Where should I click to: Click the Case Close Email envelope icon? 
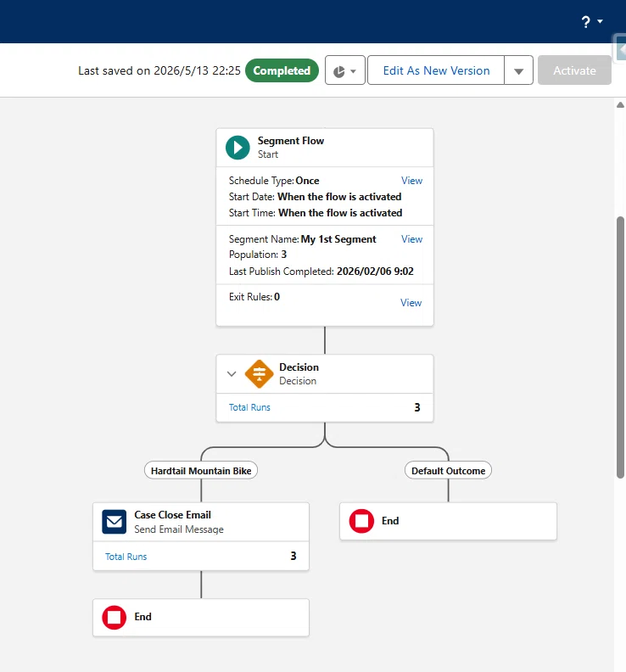point(114,522)
